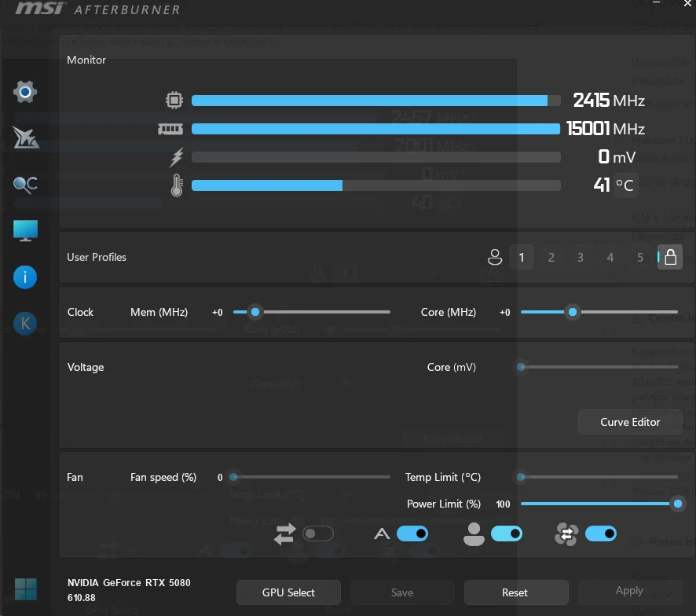The height and width of the screenshot is (616, 696).
Task: Click the Reset button
Action: point(515,592)
